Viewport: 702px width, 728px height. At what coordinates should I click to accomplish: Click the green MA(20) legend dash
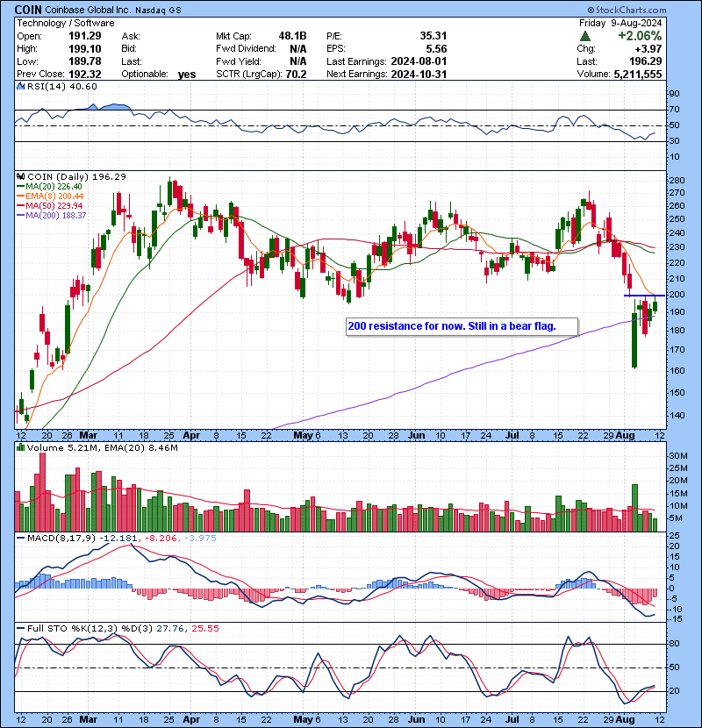(21, 187)
